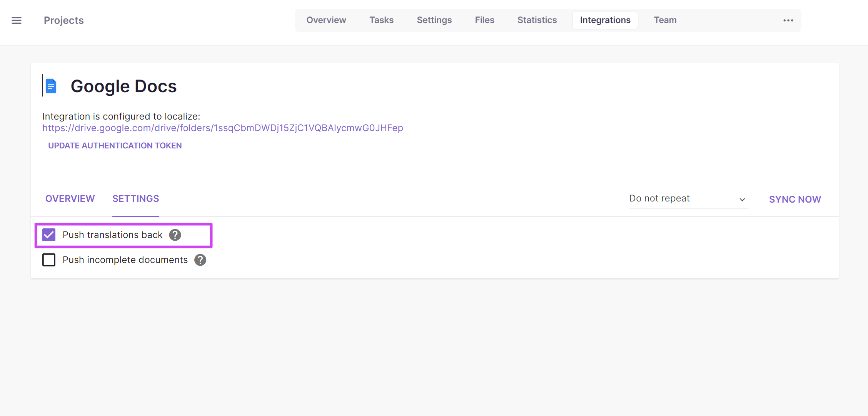Click 'Integration is configured to localize:' text
This screenshot has height=416, width=868.
[121, 116]
